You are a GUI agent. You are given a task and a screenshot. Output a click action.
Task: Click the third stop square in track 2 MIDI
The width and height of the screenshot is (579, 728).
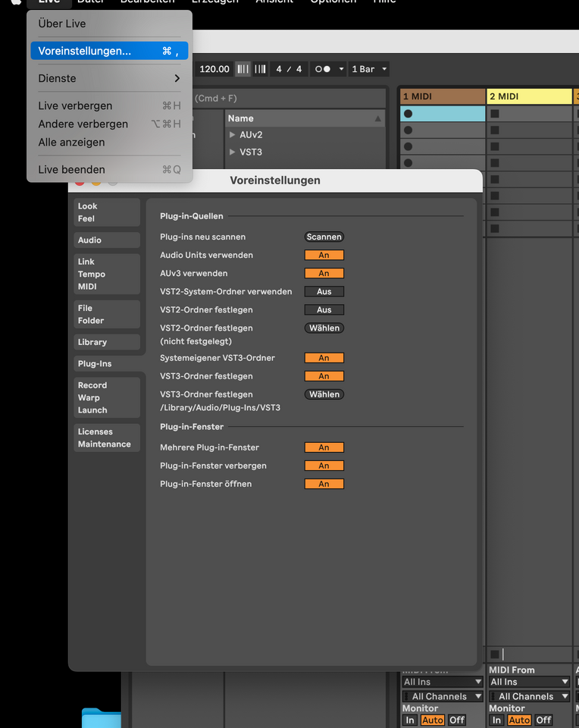click(x=495, y=146)
